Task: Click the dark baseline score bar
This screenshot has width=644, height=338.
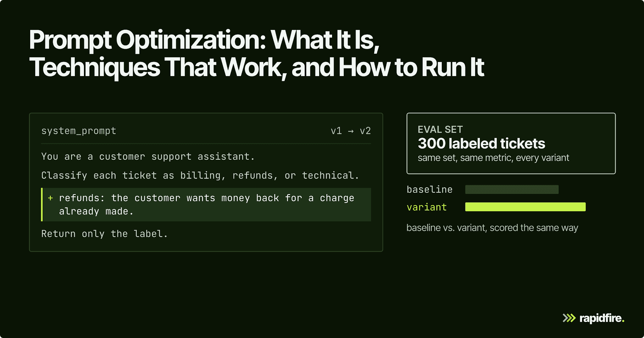Action: [512, 190]
